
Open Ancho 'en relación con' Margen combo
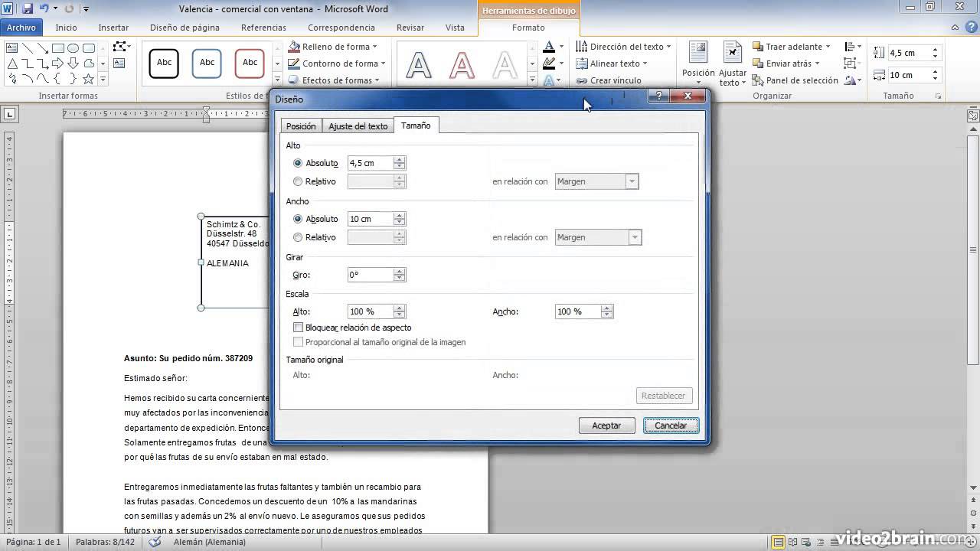tap(598, 237)
